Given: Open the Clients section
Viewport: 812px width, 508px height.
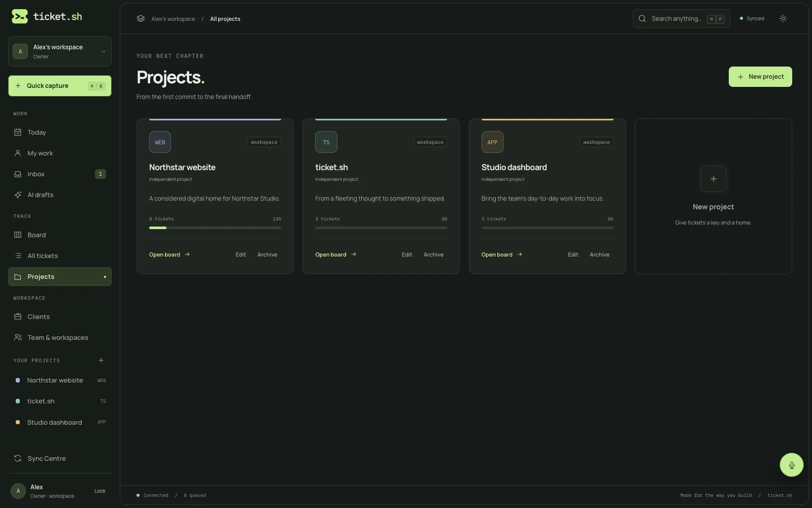Looking at the screenshot, I should [x=60, y=316].
